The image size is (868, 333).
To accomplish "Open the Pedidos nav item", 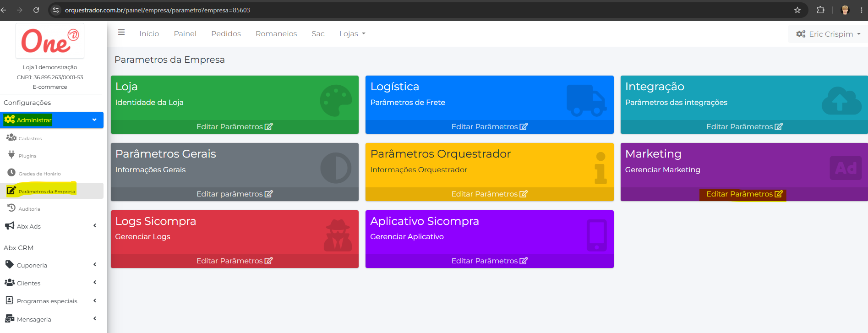I will coord(226,34).
